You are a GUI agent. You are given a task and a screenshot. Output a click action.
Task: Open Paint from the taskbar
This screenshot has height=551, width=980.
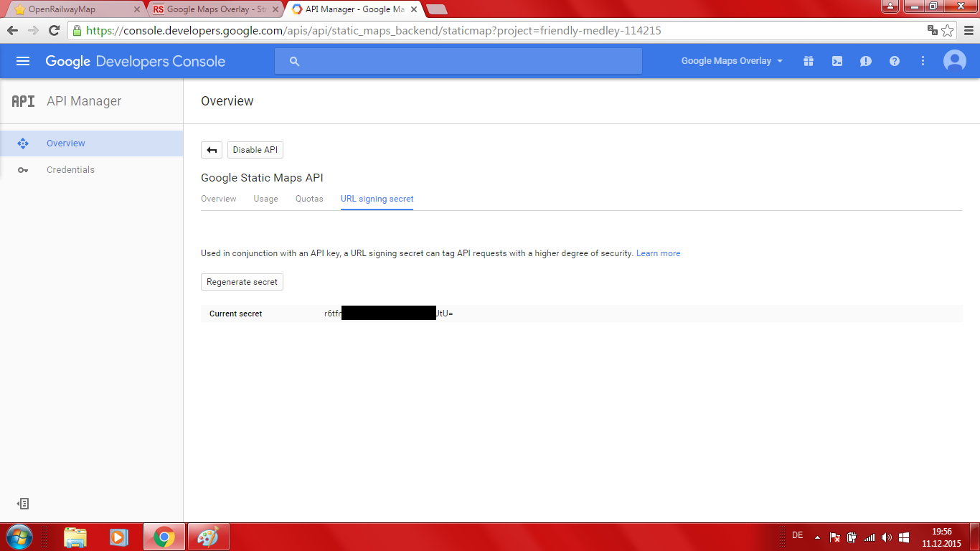coord(208,537)
